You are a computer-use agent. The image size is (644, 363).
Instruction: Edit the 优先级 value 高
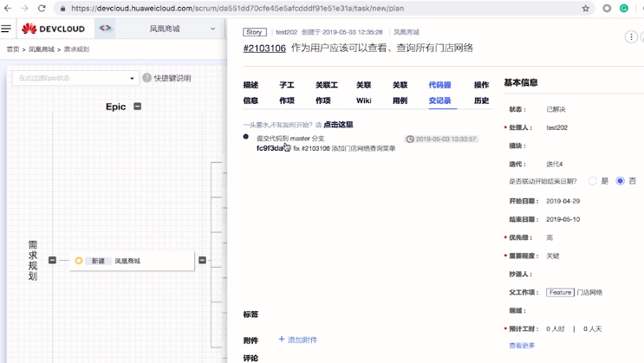[550, 237]
